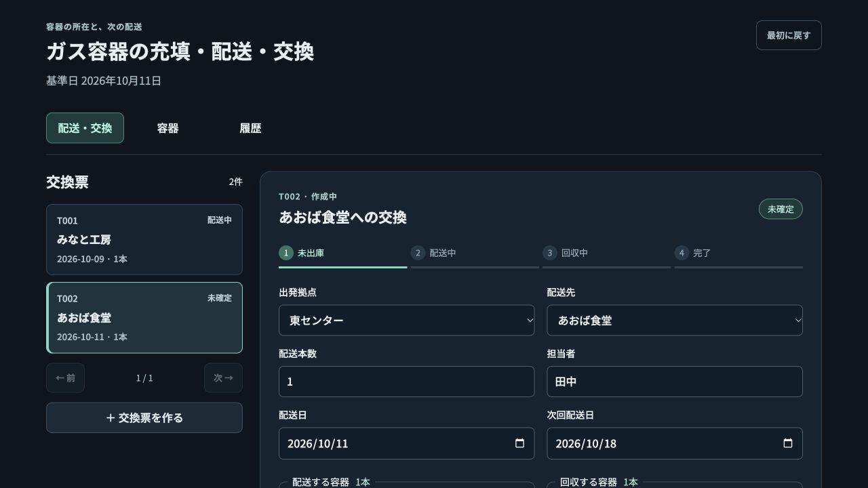Click the ＋ 交換票を作る button
This screenshot has width=868, height=488.
[144, 418]
